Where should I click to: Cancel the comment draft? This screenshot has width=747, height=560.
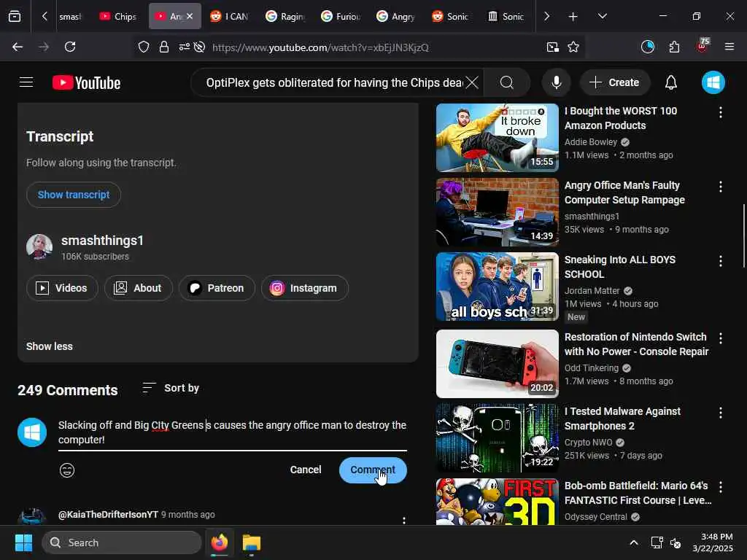click(x=306, y=470)
